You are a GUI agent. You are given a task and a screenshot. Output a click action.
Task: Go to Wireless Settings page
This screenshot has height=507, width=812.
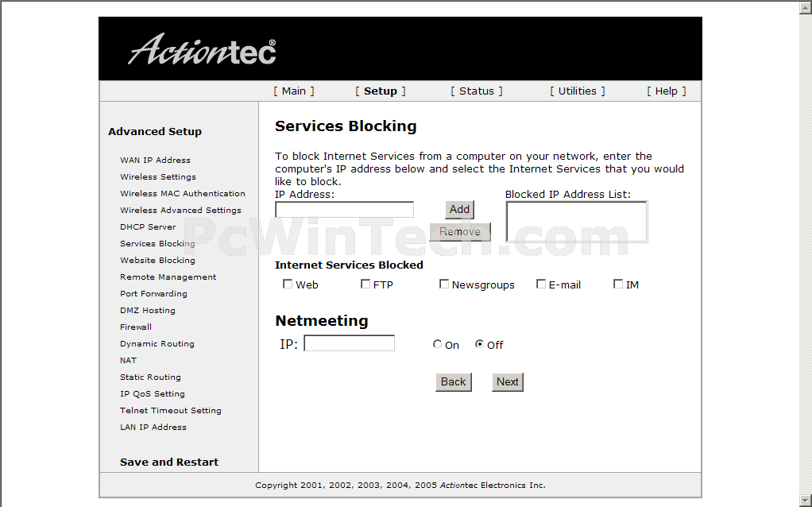(x=158, y=176)
